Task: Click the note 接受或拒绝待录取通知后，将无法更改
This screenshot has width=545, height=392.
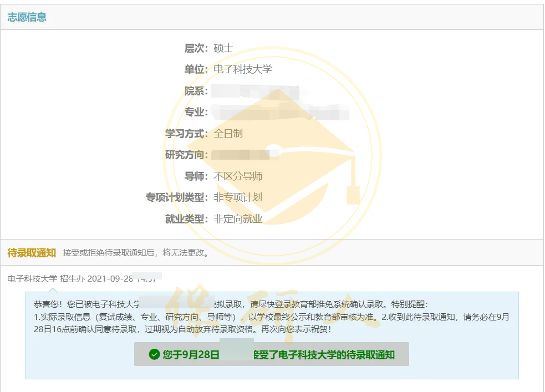Action: tap(136, 253)
